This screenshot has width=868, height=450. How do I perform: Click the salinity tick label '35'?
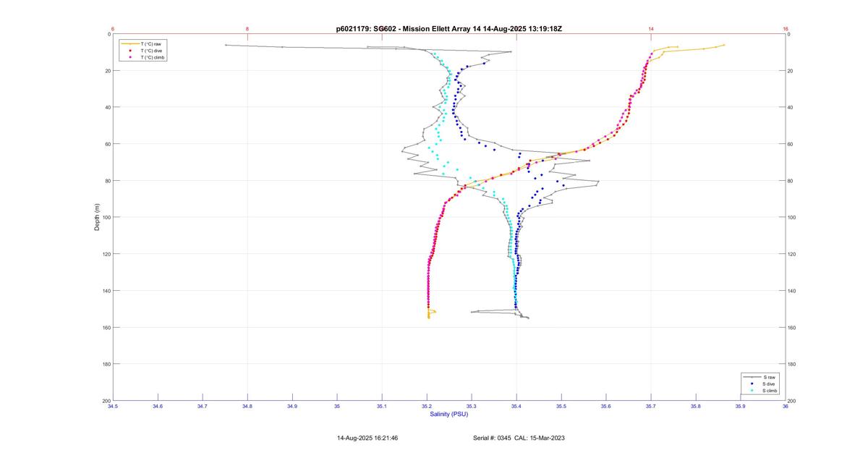[x=337, y=407]
